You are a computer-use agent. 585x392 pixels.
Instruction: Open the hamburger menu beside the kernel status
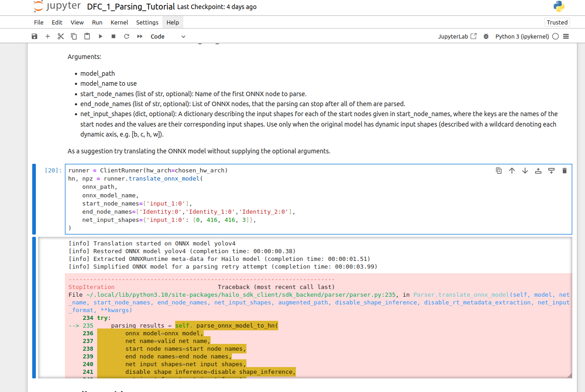pos(566,36)
